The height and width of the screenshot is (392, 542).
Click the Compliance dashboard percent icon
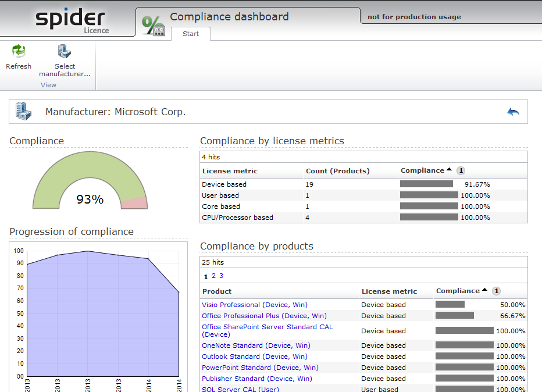coord(154,26)
